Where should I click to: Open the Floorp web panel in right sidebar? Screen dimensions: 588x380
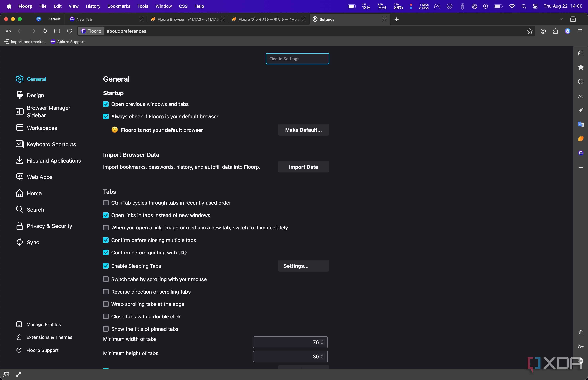[581, 153]
